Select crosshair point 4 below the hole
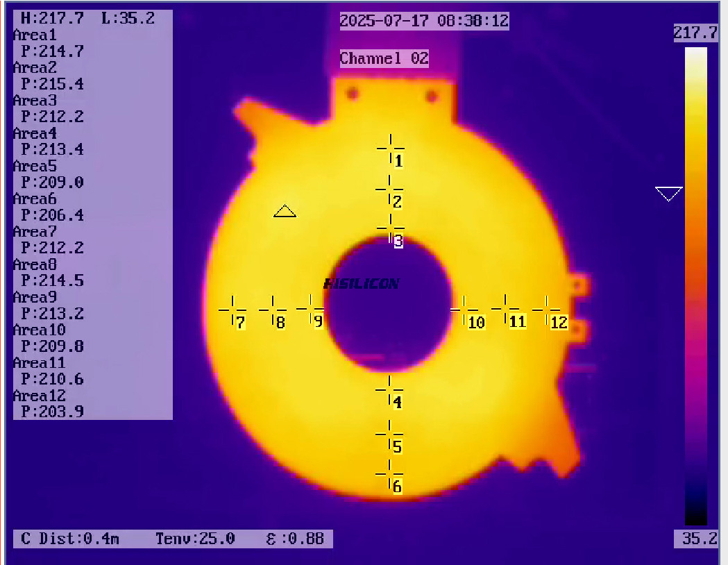Image resolution: width=728 pixels, height=565 pixels. (x=389, y=389)
